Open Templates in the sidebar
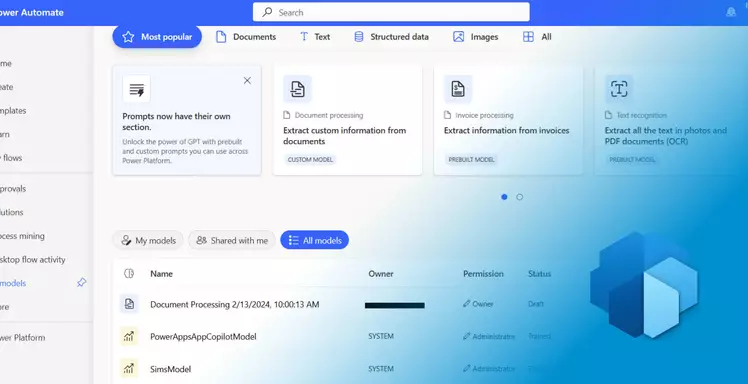 coord(13,111)
